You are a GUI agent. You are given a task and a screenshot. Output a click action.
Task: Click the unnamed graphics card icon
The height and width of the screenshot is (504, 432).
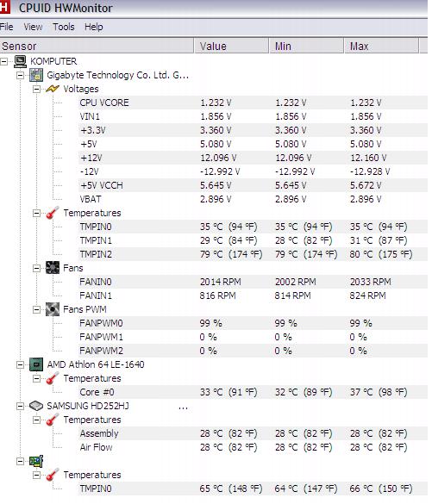click(x=36, y=461)
